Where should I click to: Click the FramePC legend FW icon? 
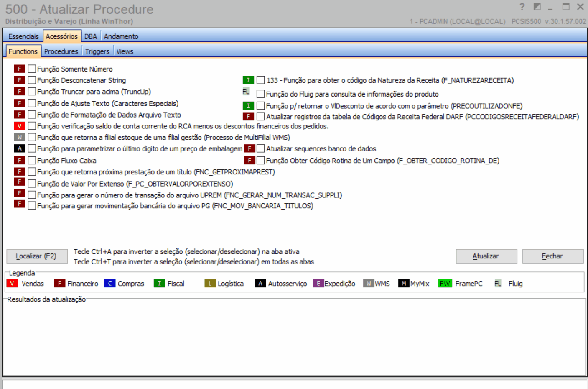[x=445, y=284]
